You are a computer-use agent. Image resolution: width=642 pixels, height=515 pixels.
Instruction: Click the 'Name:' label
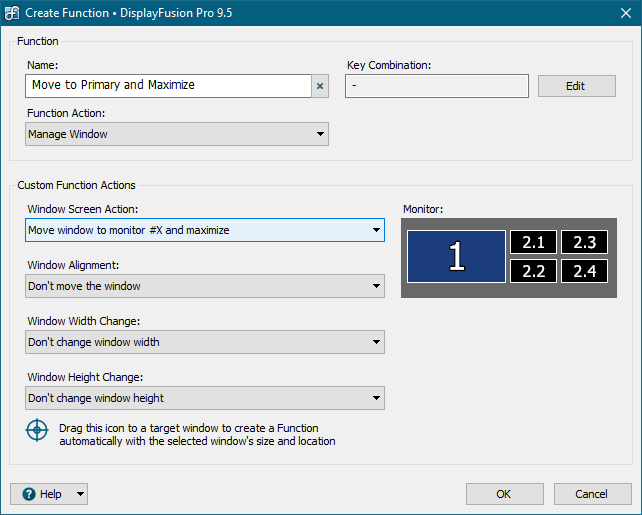click(43, 66)
